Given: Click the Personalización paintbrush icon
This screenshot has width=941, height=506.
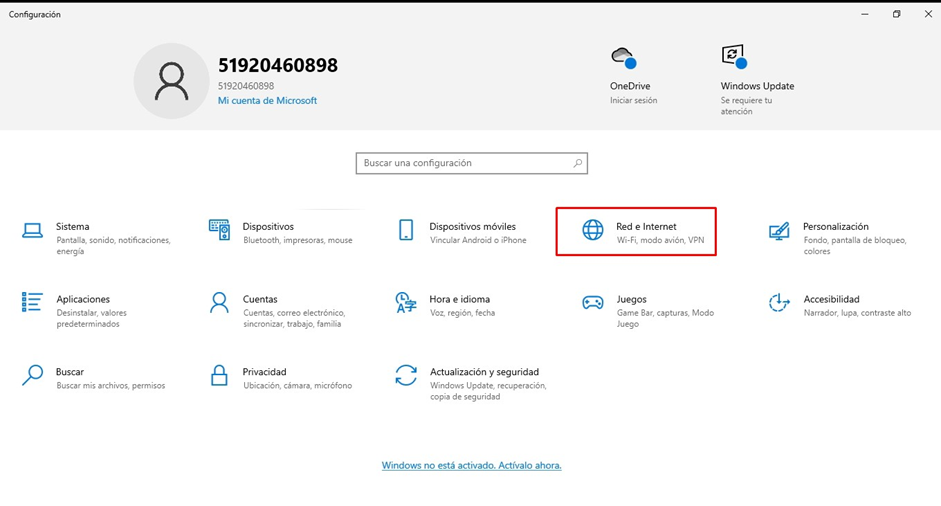Looking at the screenshot, I should 779,231.
